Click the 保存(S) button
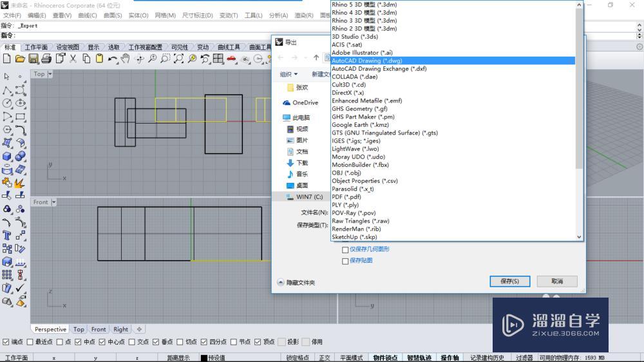The height and width of the screenshot is (362, 644). 509,281
